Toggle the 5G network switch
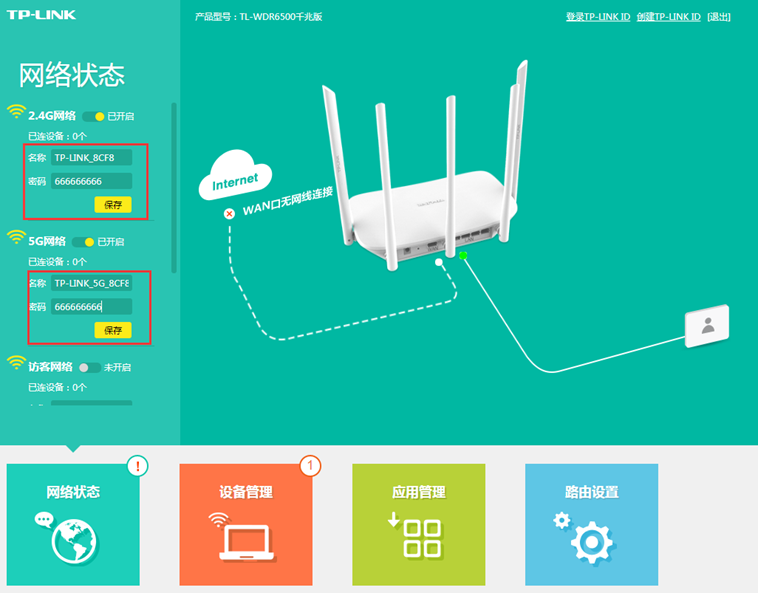The image size is (758, 593). (83, 242)
